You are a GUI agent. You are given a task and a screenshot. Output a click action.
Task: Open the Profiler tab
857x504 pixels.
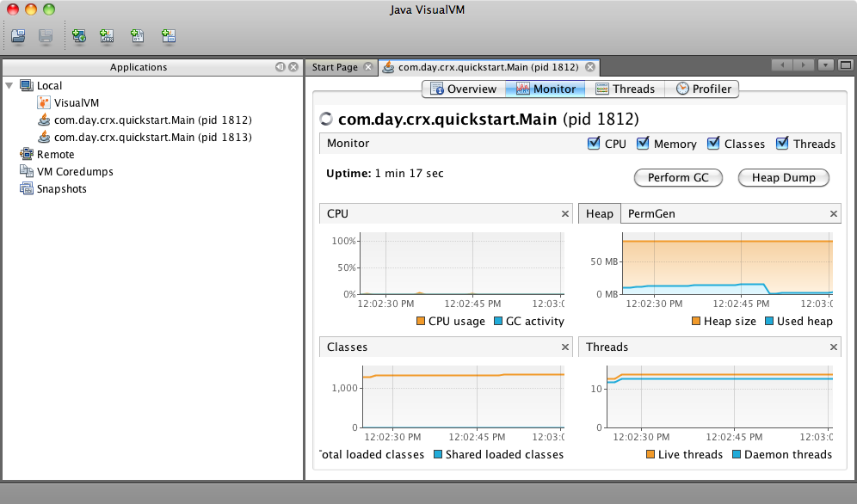(x=702, y=89)
